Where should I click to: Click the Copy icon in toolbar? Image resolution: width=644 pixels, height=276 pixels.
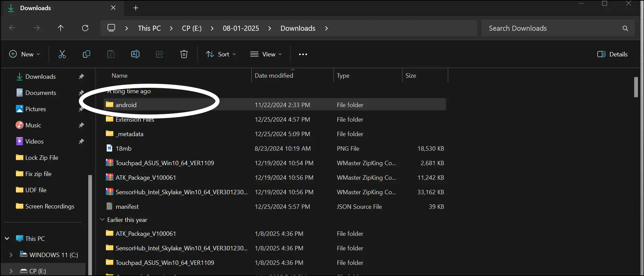[x=87, y=54]
